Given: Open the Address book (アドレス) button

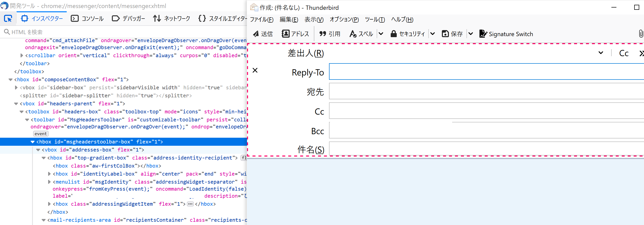Looking at the screenshot, I should tap(295, 34).
